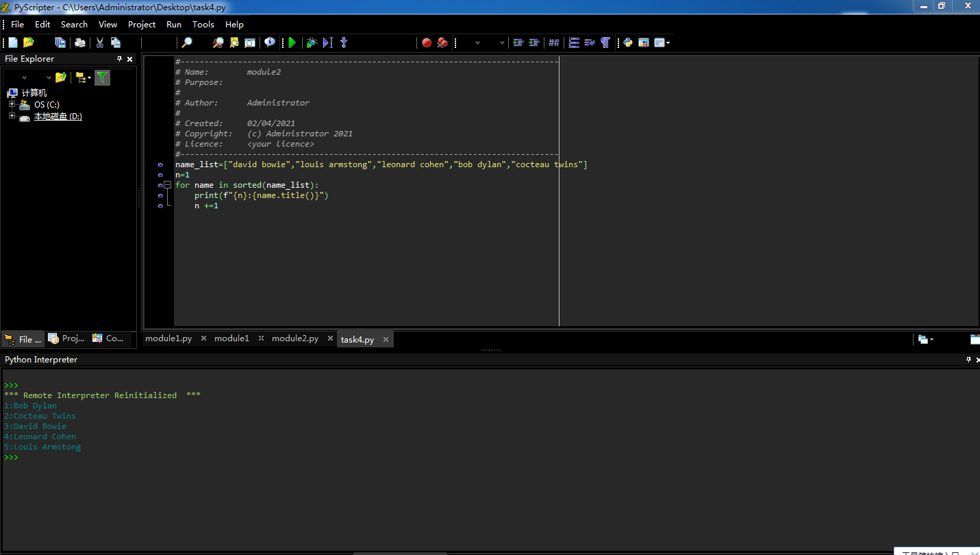Open the File Explorer folder tree dropdown
980x555 pixels.
(x=83, y=77)
